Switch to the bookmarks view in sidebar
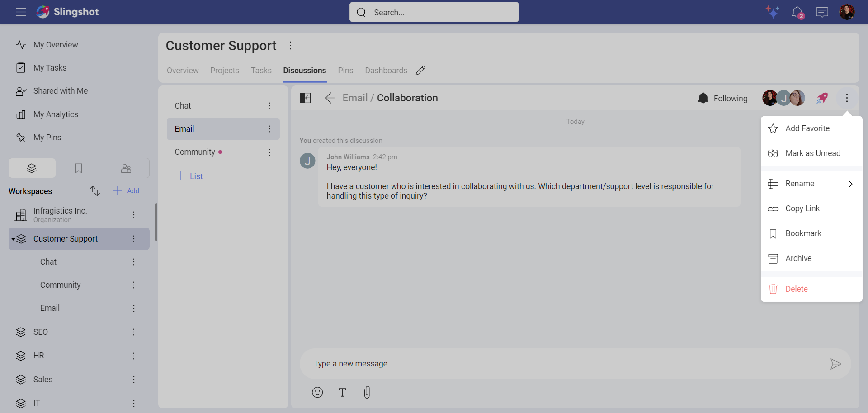Viewport: 868px width, 413px height. (79, 168)
